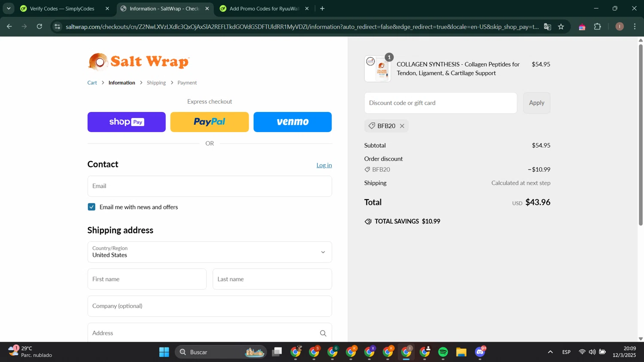Click the Company (optional) field

coord(210,306)
